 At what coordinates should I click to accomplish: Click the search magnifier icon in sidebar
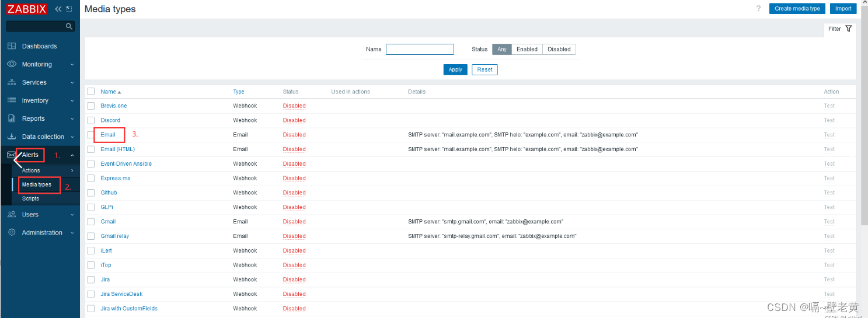69,26
